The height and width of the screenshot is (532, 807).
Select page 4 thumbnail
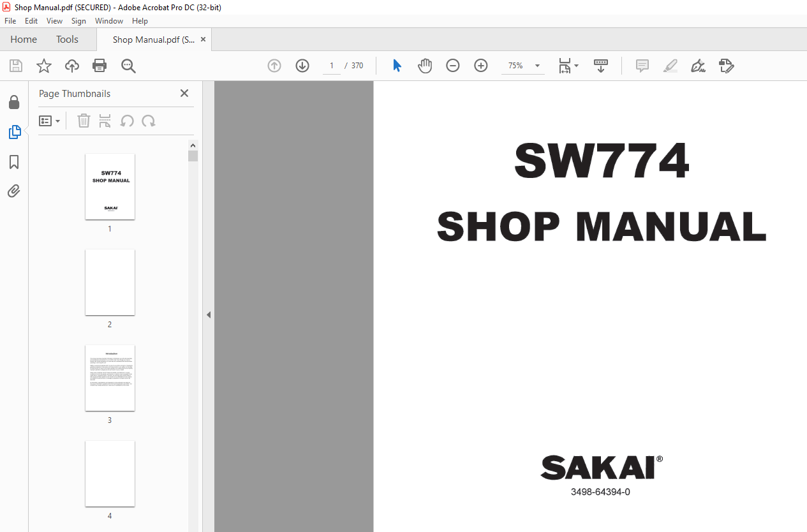click(110, 473)
